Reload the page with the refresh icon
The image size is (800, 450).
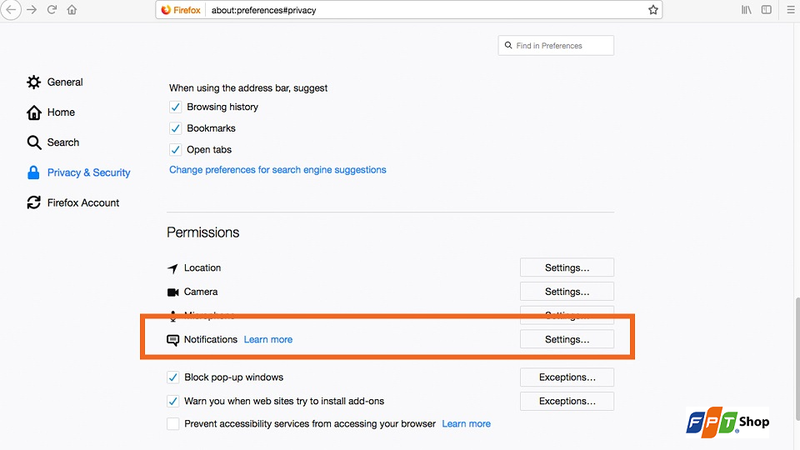point(52,10)
